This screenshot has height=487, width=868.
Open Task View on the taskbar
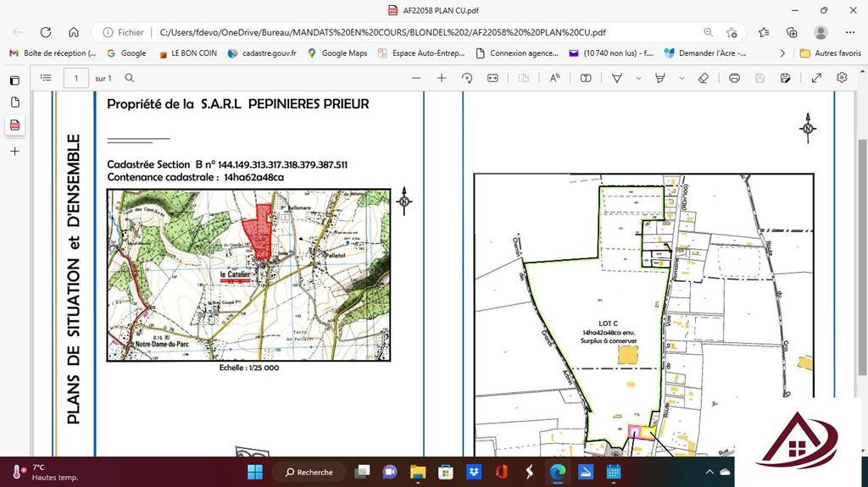point(363,472)
